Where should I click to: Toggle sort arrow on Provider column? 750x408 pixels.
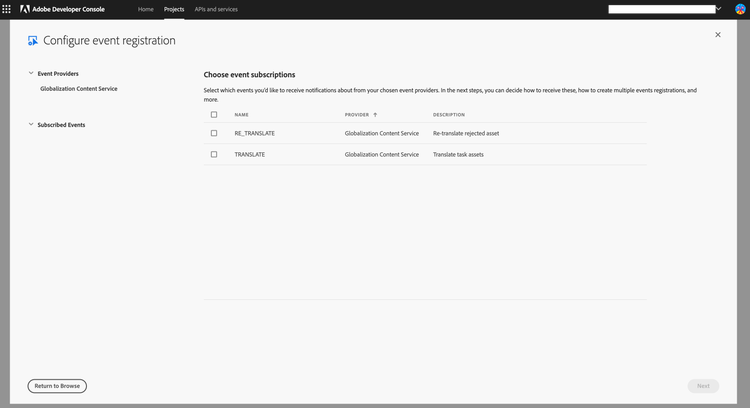click(x=375, y=115)
